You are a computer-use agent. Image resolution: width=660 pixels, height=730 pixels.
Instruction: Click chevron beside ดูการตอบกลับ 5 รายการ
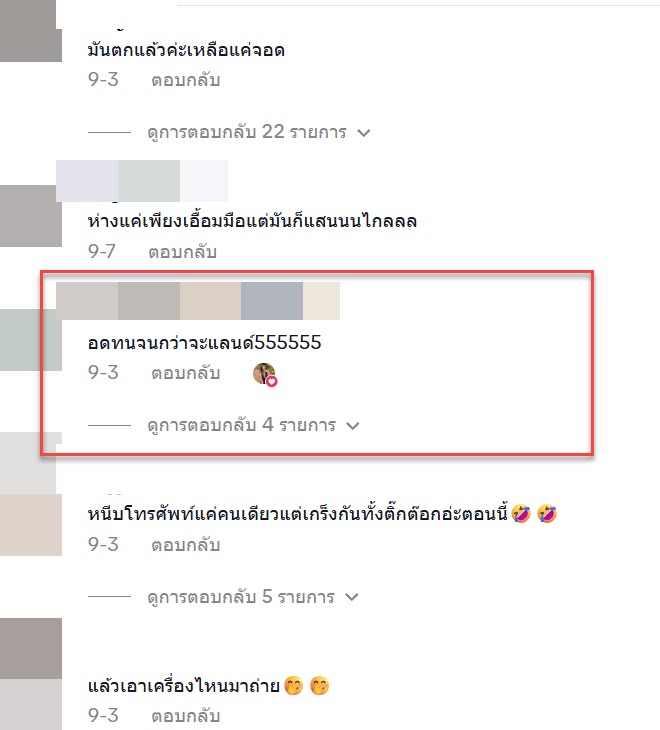click(x=352, y=597)
